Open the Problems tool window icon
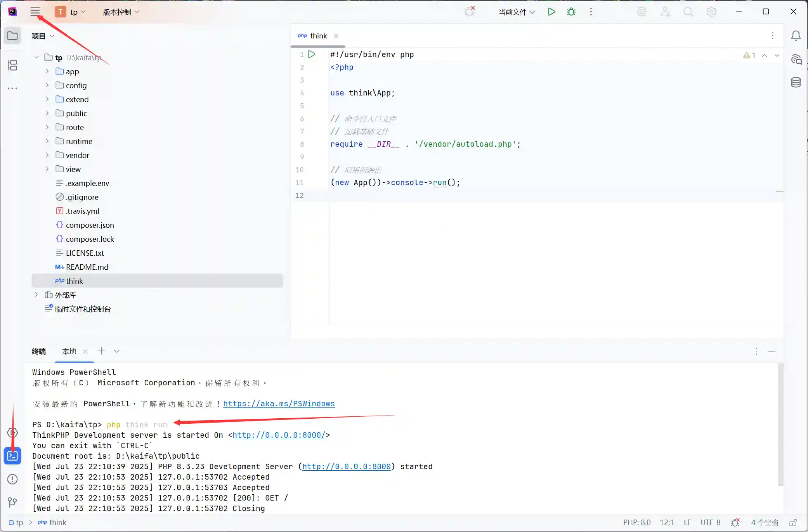Viewport: 808px width, 532px height. (12, 479)
